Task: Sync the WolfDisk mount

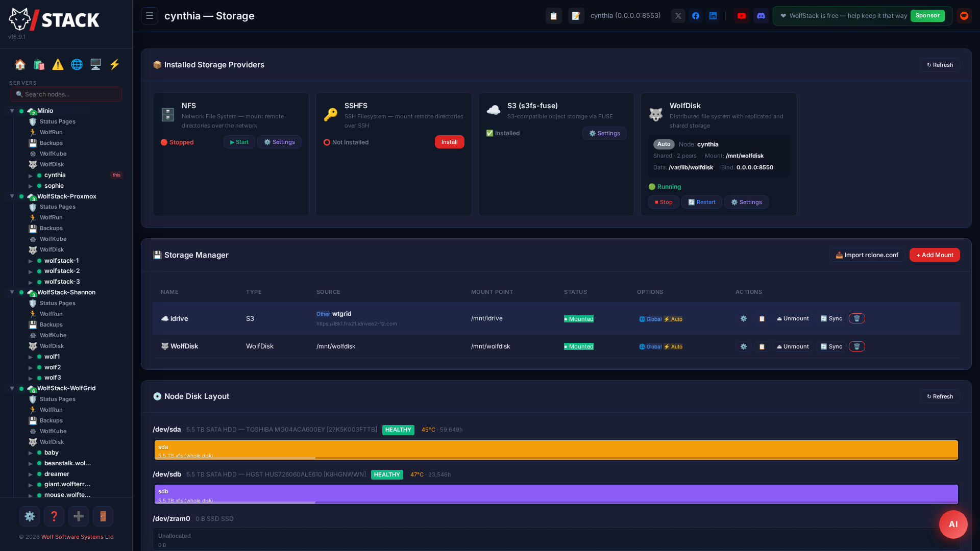Action: click(x=831, y=346)
